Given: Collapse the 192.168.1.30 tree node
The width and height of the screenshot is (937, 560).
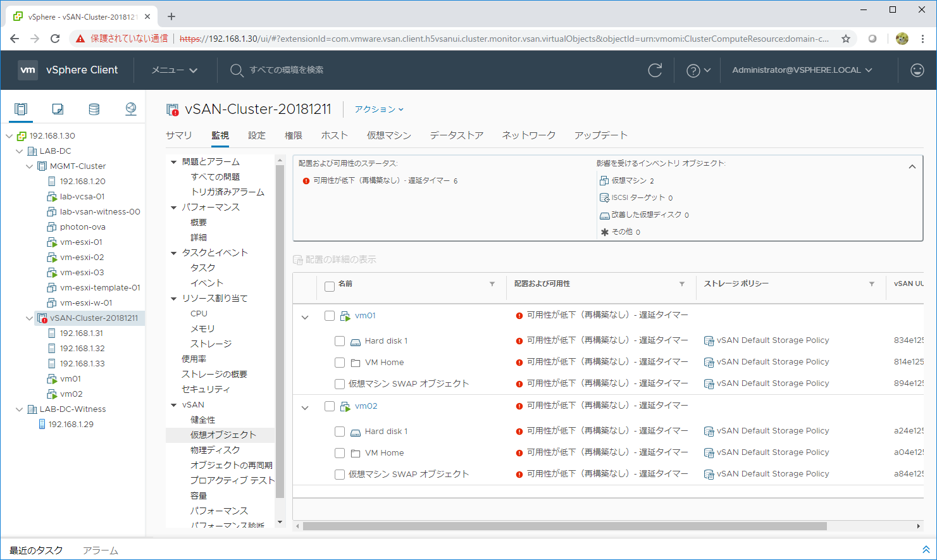Looking at the screenshot, I should point(9,136).
